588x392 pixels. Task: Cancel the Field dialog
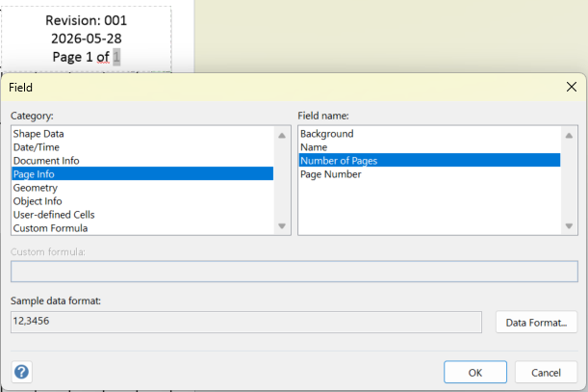click(546, 373)
